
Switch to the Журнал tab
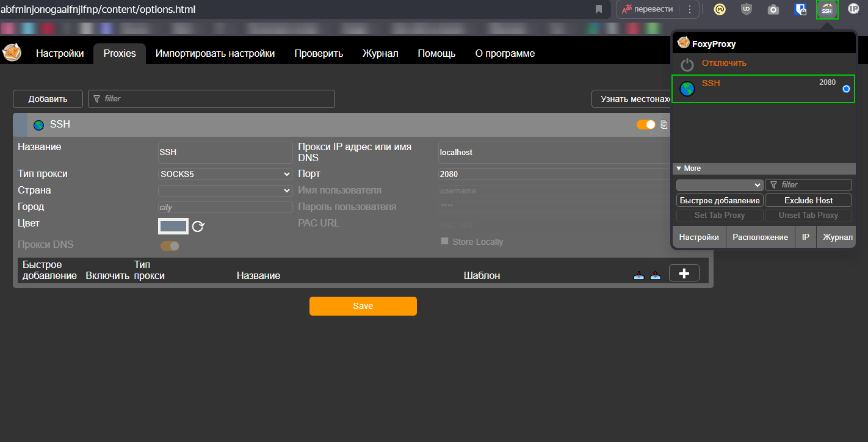click(380, 54)
